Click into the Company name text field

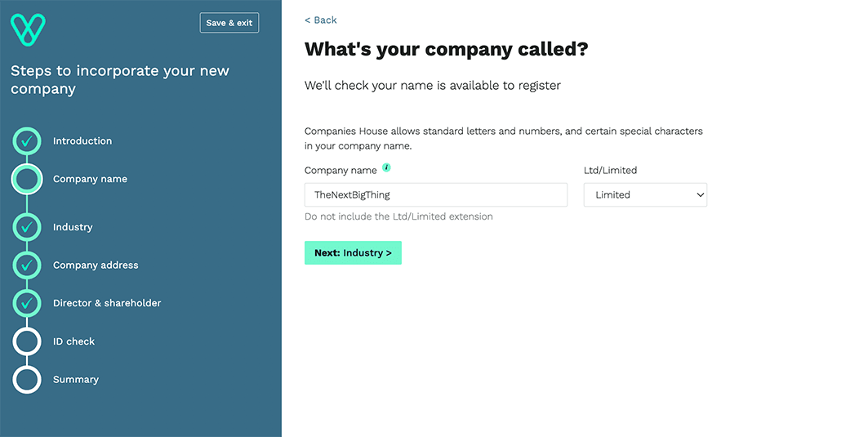coord(436,195)
